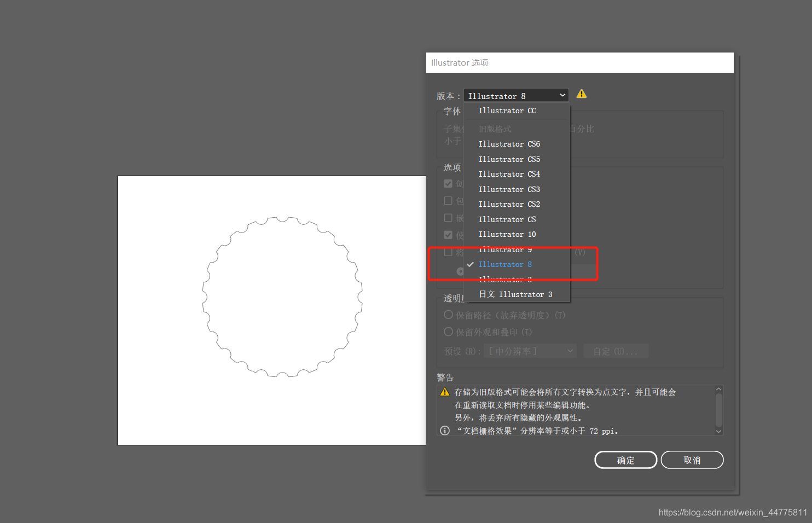
Task: Toggle the fourth checked checkbox under 选项
Action: point(448,235)
